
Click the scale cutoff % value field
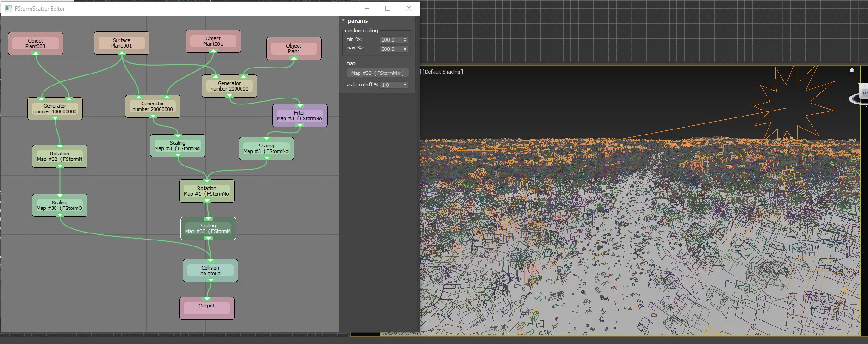pyautogui.click(x=391, y=85)
